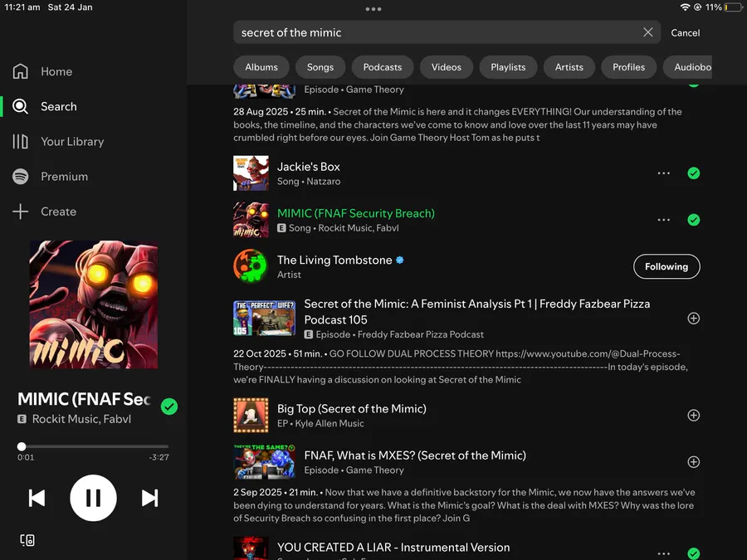This screenshot has height=560, width=747.
Task: Go to Home in the sidebar
Action: click(x=43, y=71)
